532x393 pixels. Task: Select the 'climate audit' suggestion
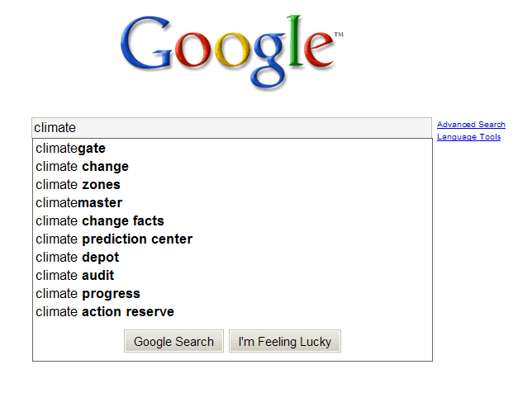tap(75, 276)
